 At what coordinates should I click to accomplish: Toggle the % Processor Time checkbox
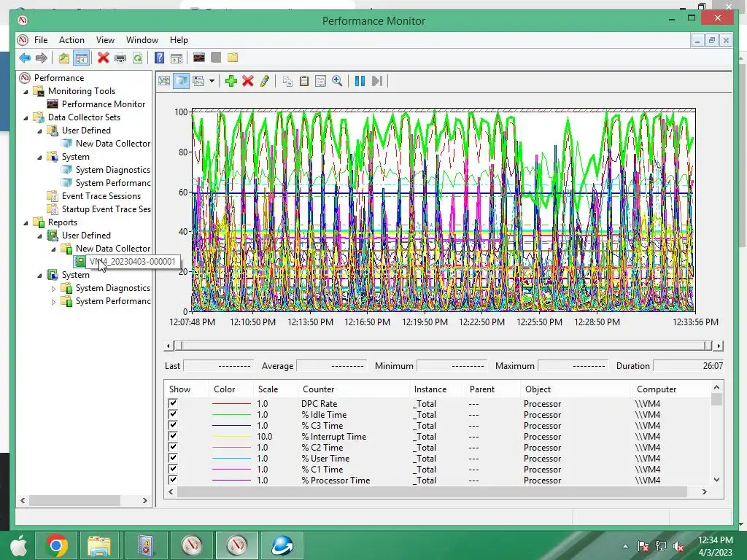[x=174, y=481]
